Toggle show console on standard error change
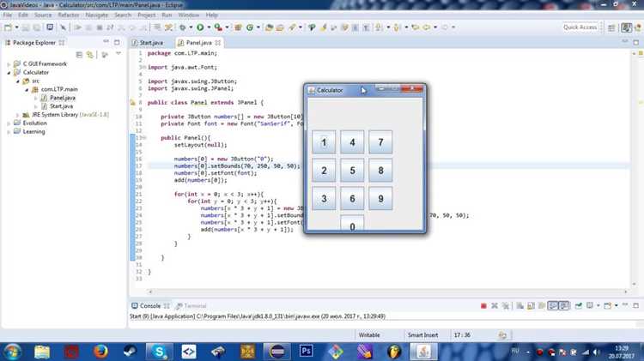This screenshot has height=361, width=644. (x=564, y=305)
